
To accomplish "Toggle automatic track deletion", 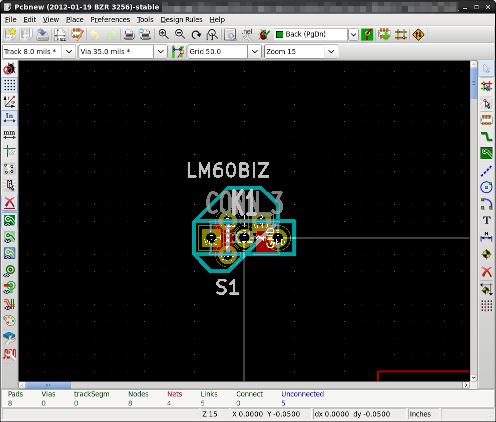I will pyautogui.click(x=9, y=202).
